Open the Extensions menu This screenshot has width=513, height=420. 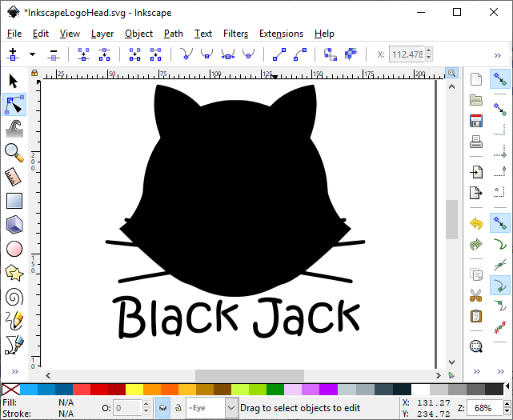click(x=281, y=34)
